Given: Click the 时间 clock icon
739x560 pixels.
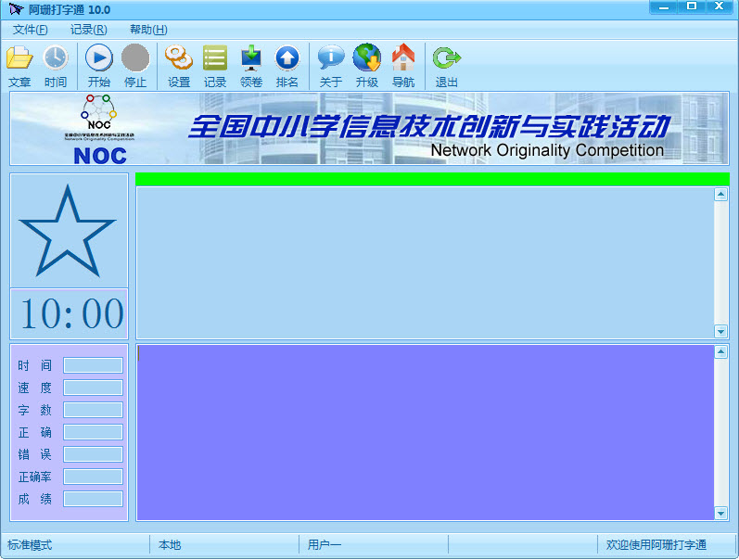Looking at the screenshot, I should tap(55, 57).
